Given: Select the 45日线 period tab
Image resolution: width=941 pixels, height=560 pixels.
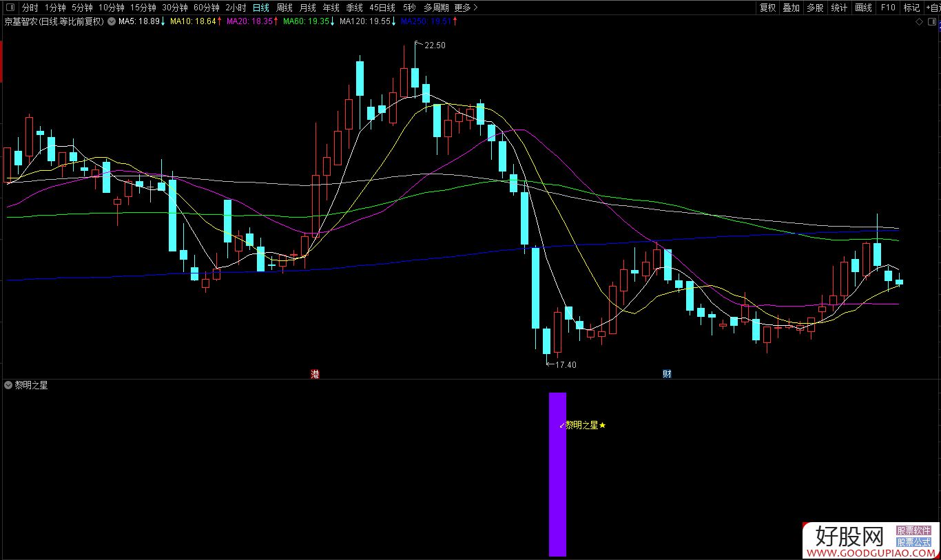Looking at the screenshot, I should [x=382, y=8].
